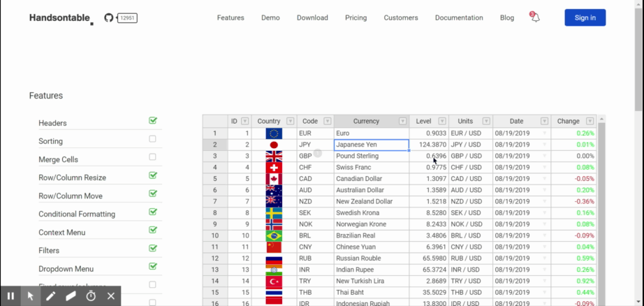Select the -0.36% change cell
644x306 pixels.
(573, 202)
